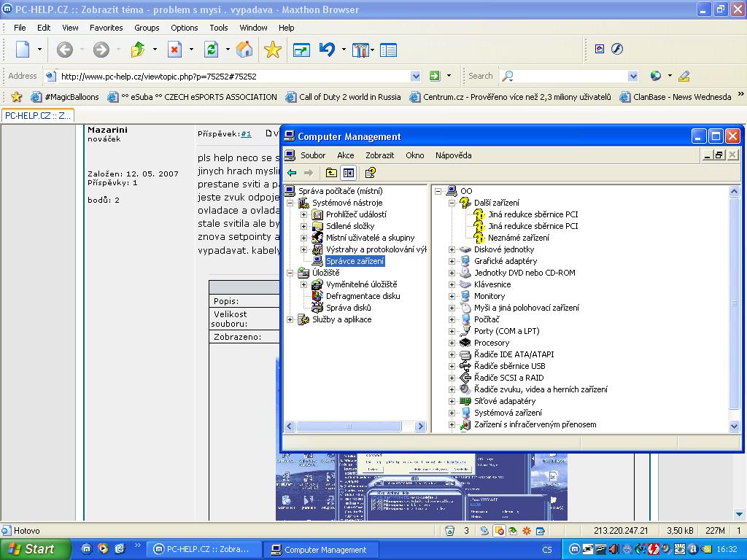Select Neznámé zařízení in device list
This screenshot has width=747, height=560.
tap(518, 238)
